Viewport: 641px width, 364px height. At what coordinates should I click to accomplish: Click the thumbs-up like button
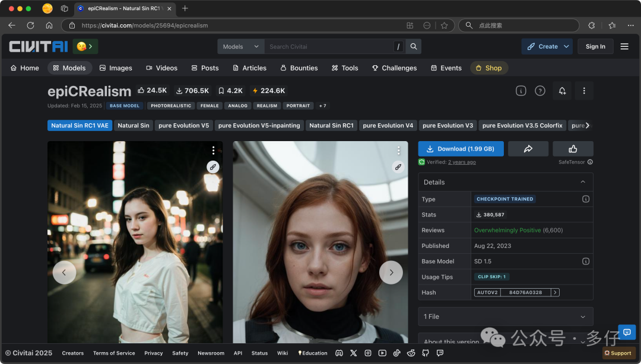coord(573,149)
